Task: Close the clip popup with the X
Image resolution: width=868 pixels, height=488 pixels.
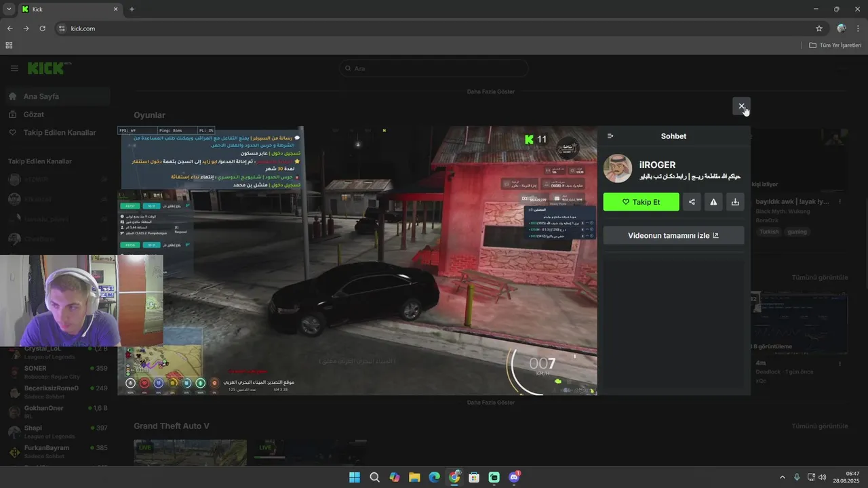Action: tap(741, 106)
